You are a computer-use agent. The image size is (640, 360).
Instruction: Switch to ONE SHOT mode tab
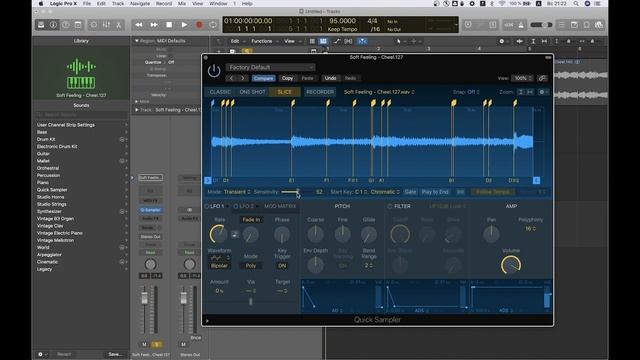pos(252,92)
